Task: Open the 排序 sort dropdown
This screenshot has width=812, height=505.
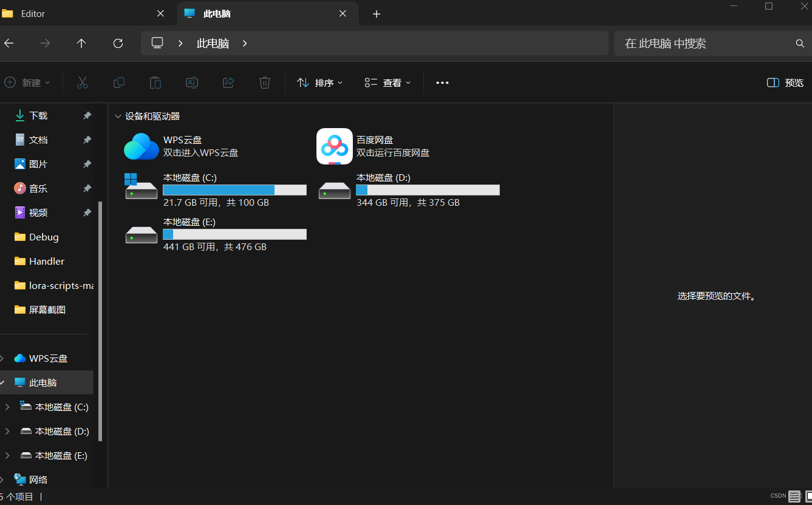Action: (320, 83)
